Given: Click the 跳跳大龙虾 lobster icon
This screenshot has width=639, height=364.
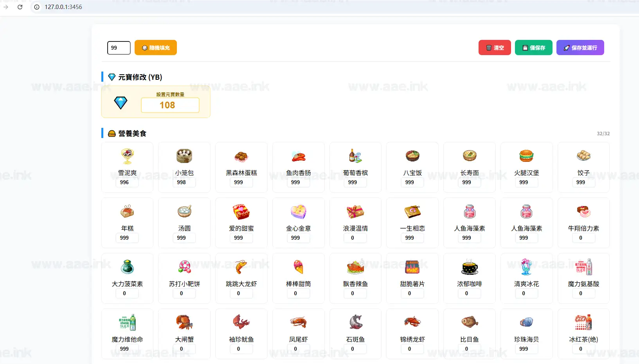Looking at the screenshot, I should click(241, 267).
